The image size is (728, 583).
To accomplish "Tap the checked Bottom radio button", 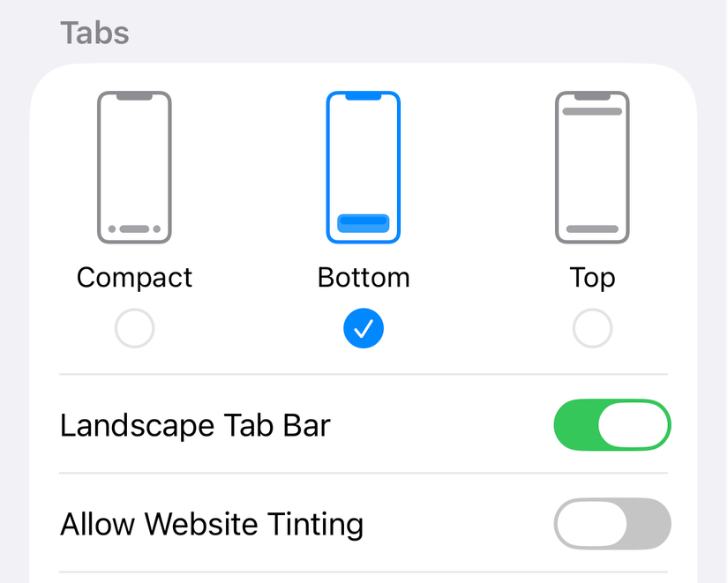I will [363, 327].
